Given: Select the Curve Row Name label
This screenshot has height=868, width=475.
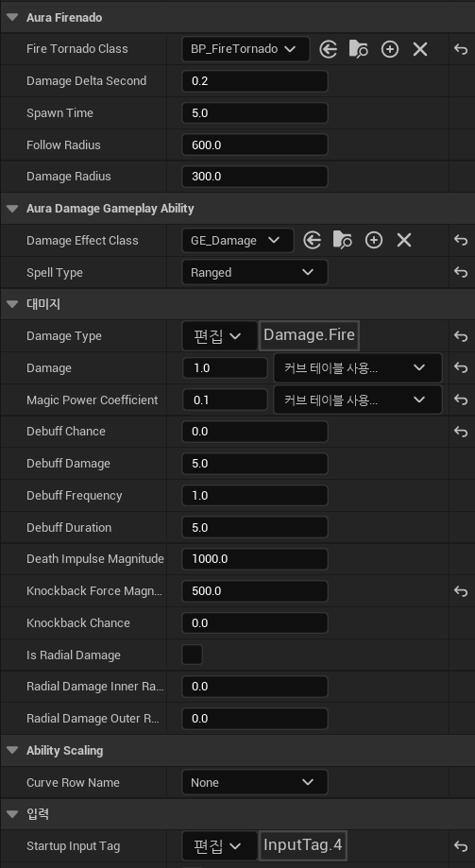Looking at the screenshot, I should pos(74,782).
